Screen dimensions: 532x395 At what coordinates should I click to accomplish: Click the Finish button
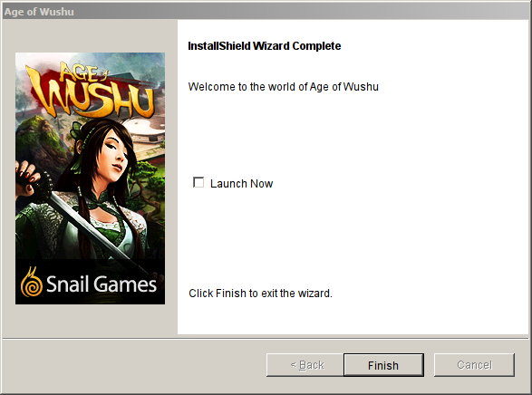click(x=383, y=365)
